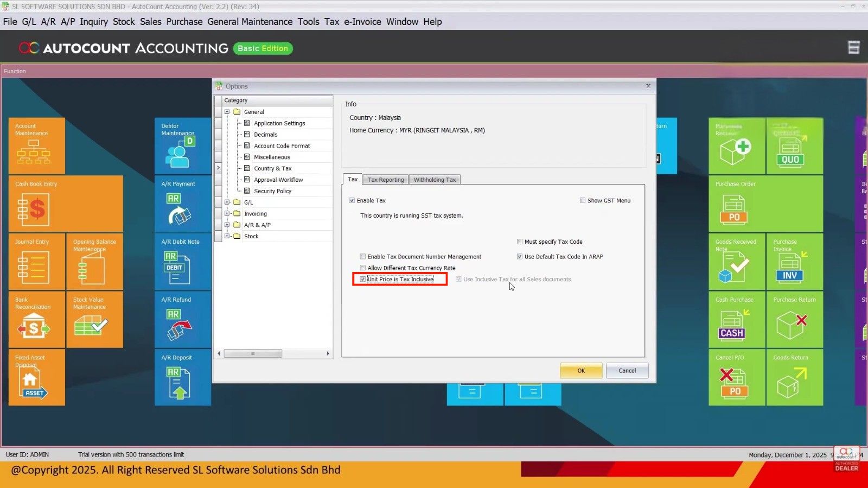Select the Tax tab
The width and height of the screenshot is (868, 488).
click(x=353, y=179)
